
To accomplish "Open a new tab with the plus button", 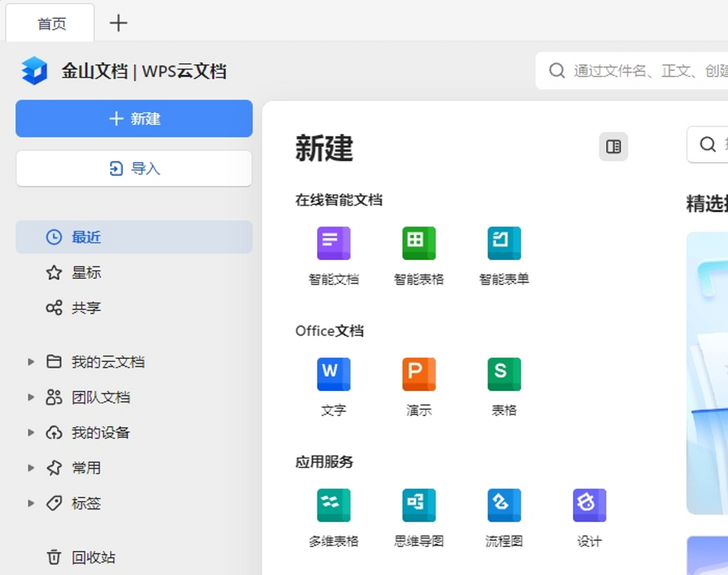I will [x=118, y=22].
